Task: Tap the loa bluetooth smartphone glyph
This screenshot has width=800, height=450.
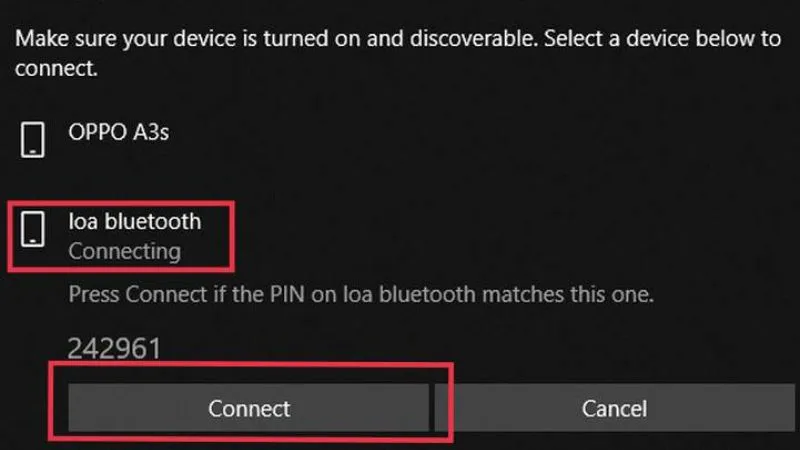Action: click(x=33, y=228)
